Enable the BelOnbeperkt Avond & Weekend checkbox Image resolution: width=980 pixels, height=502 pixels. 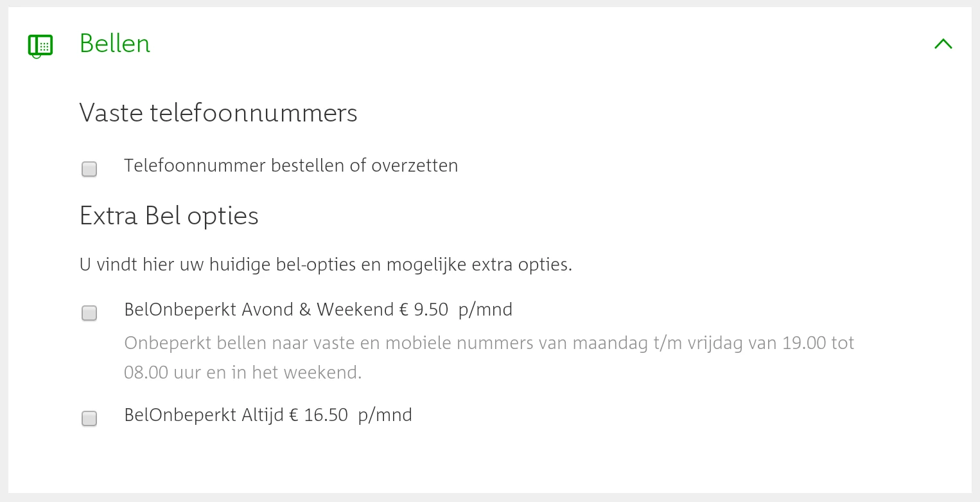point(89,313)
